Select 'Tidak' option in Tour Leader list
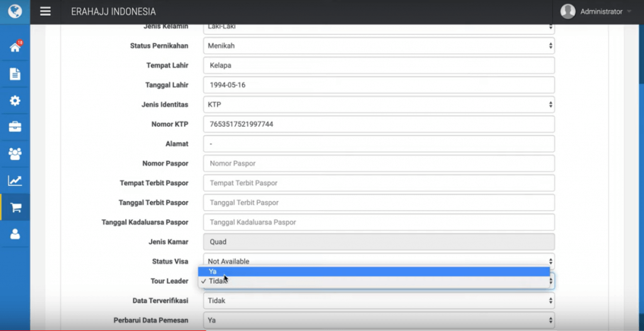 point(374,281)
